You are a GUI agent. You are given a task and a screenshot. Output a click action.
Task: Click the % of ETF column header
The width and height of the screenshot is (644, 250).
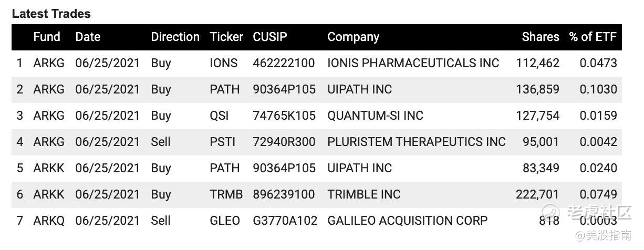point(593,37)
